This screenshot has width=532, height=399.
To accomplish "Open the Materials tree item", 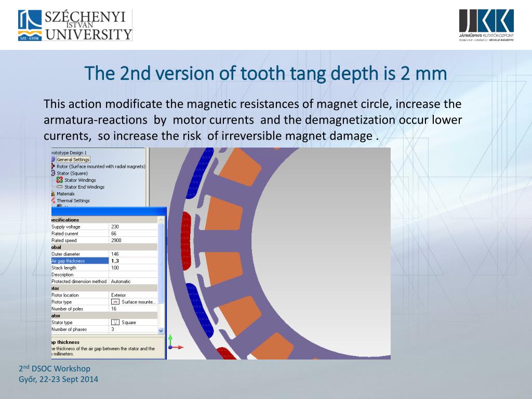I will [65, 194].
